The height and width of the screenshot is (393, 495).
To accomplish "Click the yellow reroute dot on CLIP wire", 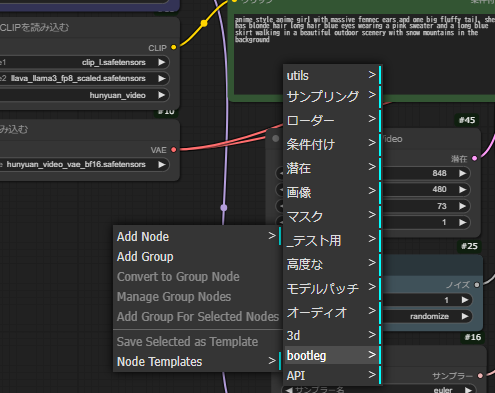I will pos(204,23).
